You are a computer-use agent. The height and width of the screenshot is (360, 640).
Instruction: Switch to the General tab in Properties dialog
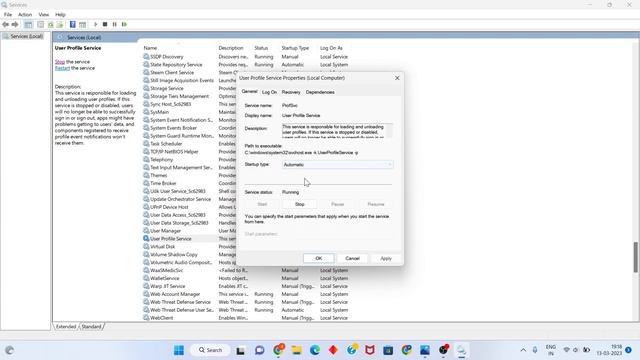(249, 91)
